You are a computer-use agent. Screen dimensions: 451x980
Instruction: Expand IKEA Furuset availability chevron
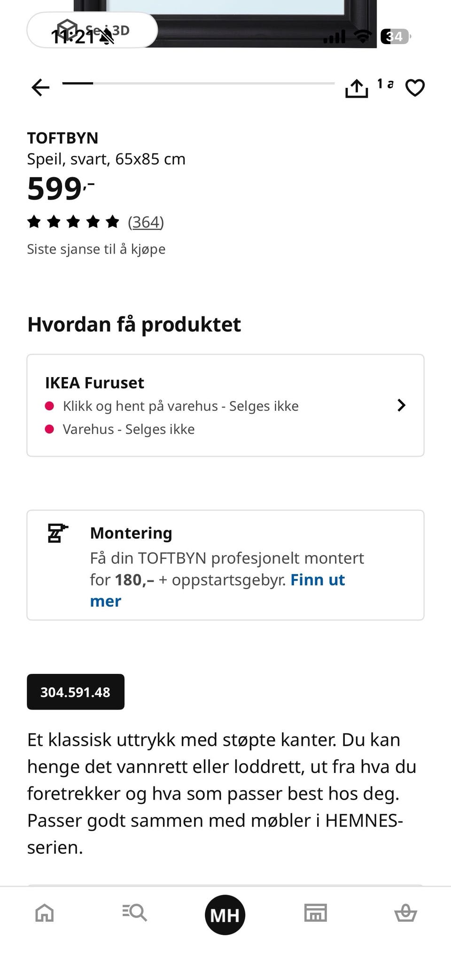(401, 405)
